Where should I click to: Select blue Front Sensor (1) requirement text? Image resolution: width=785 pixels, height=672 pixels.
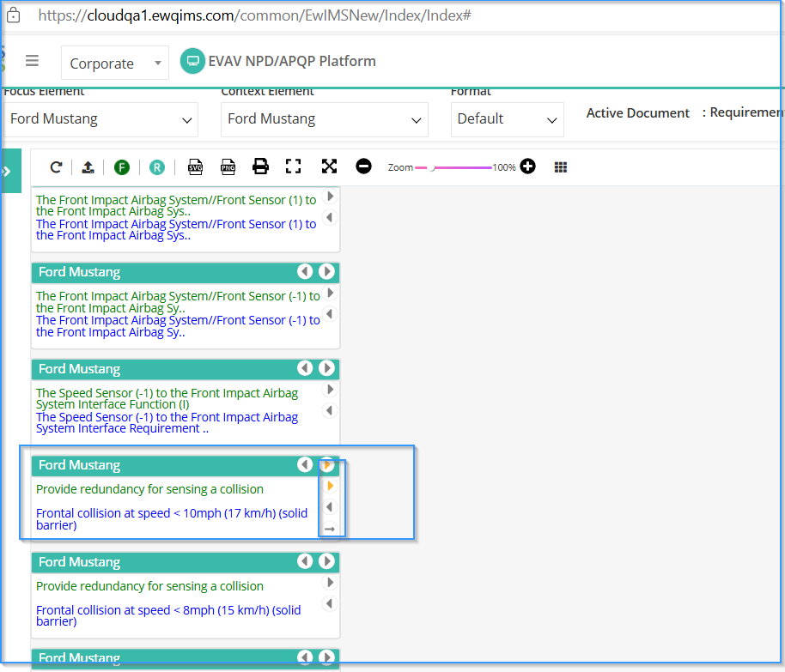click(176, 229)
